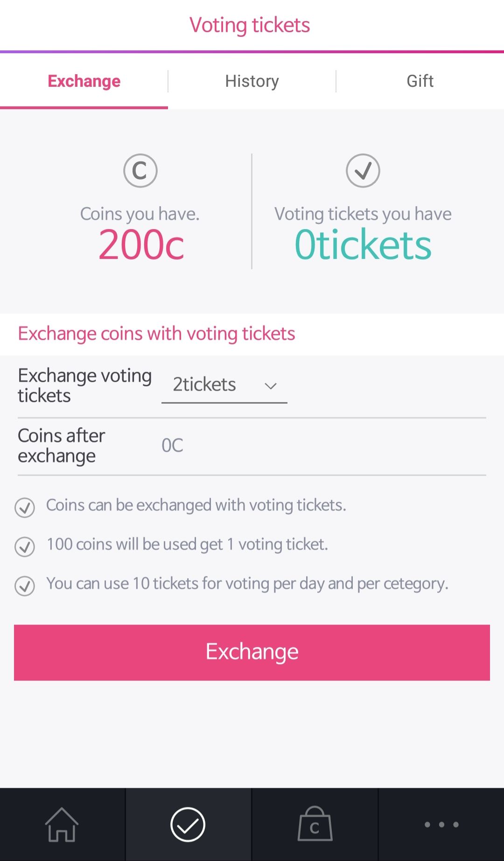Image resolution: width=504 pixels, height=861 pixels.
Task: Open the three-dots more menu
Action: click(x=441, y=825)
